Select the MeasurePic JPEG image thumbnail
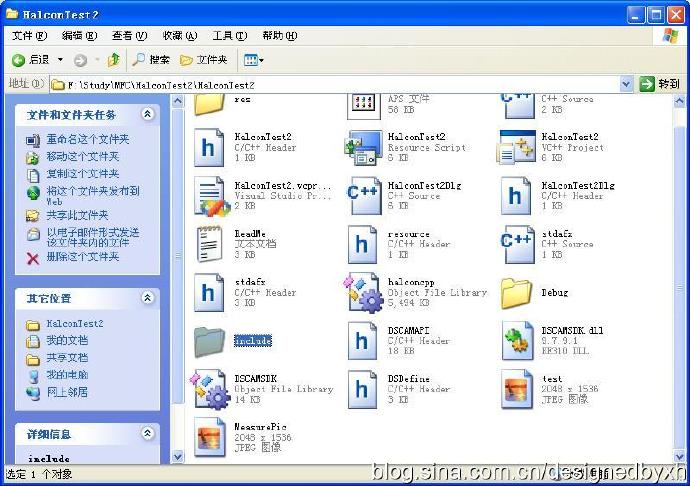The height and width of the screenshot is (486, 690). (209, 437)
